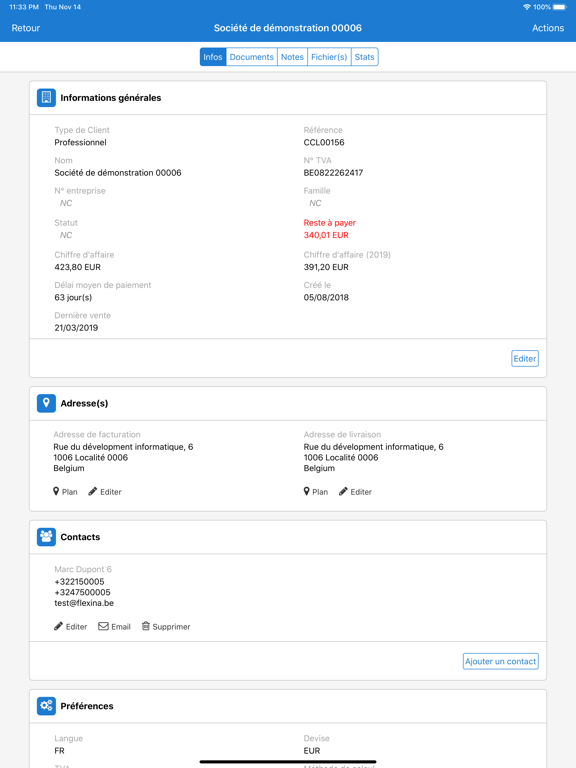Edit the delivery address with pencil
The width and height of the screenshot is (576, 768).
click(355, 492)
